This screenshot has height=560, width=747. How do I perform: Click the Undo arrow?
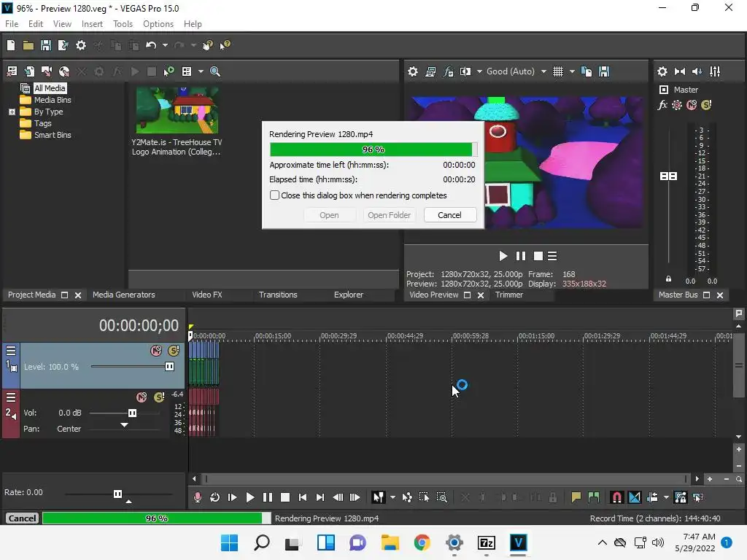pyautogui.click(x=151, y=45)
